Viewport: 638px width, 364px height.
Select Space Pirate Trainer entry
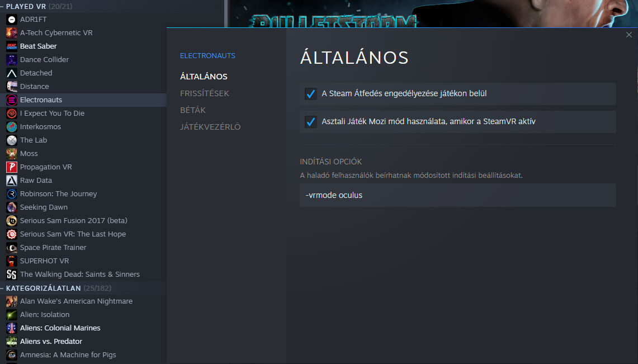(x=53, y=248)
